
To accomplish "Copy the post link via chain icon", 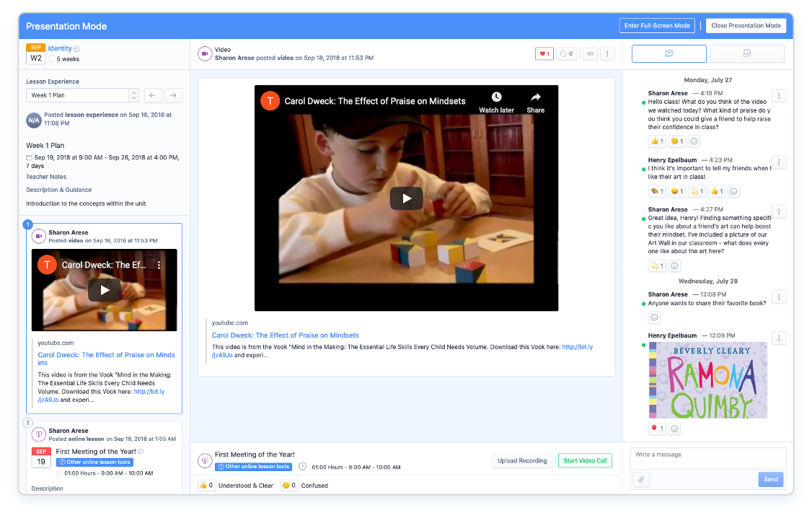I will point(590,53).
